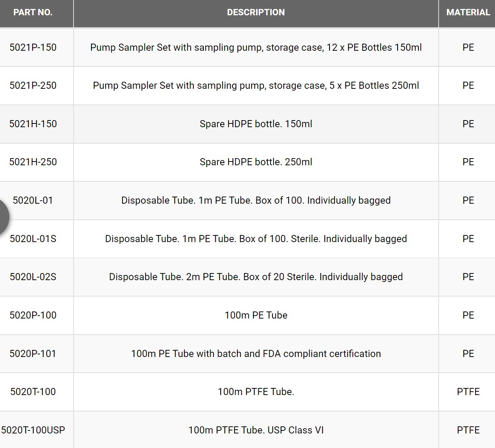Screen dimensions: 495x448
Task: Select part number 5020T-100
Action: [x=33, y=392]
